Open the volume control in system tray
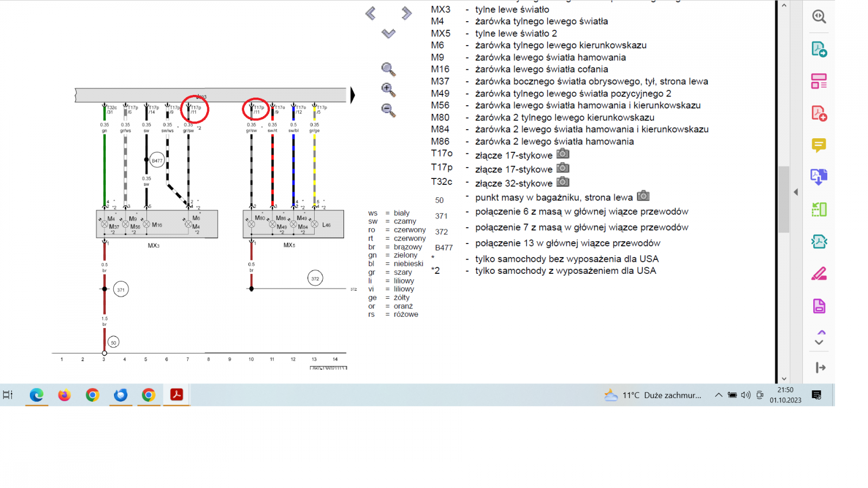Screen dimensions: 868x488 tap(746, 395)
